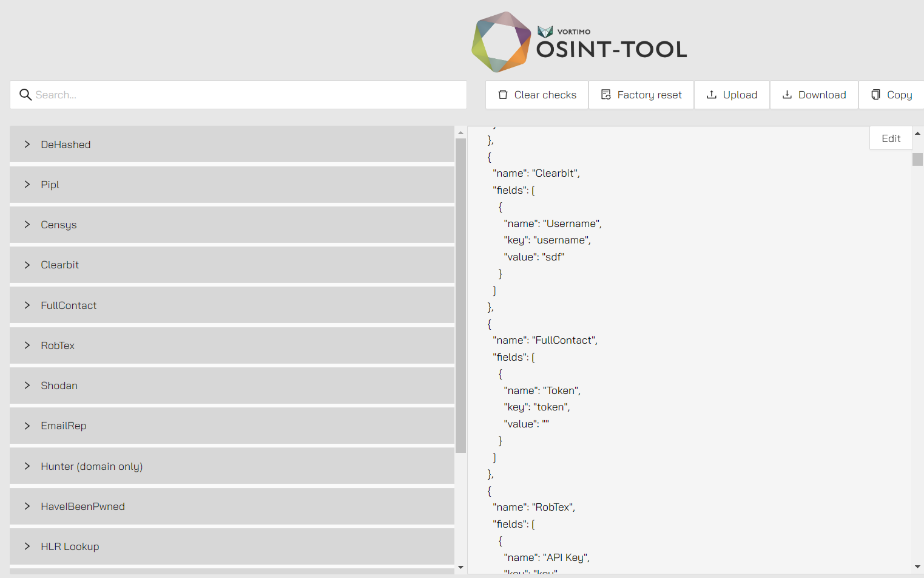Click the Copy button label

pos(899,95)
